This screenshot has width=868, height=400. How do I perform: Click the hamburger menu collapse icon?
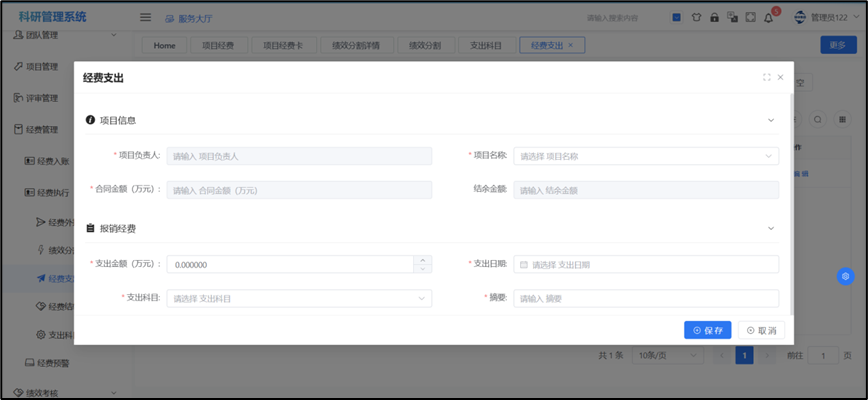pyautogui.click(x=145, y=17)
